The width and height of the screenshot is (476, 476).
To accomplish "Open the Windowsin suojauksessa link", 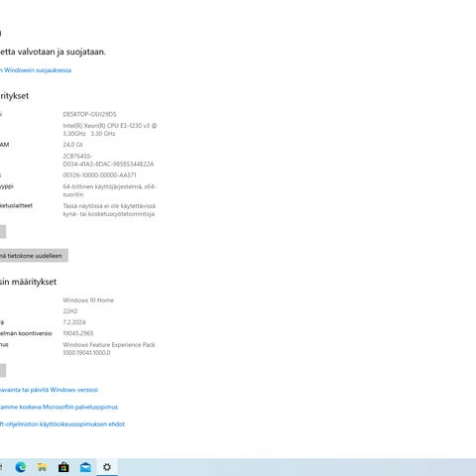I will coord(36,70).
